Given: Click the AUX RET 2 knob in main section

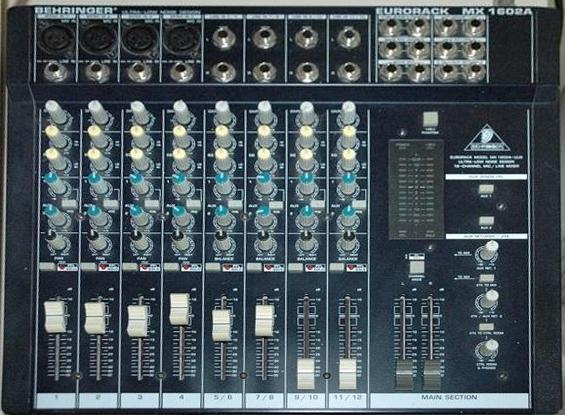Looking at the screenshot, I should tap(488, 301).
